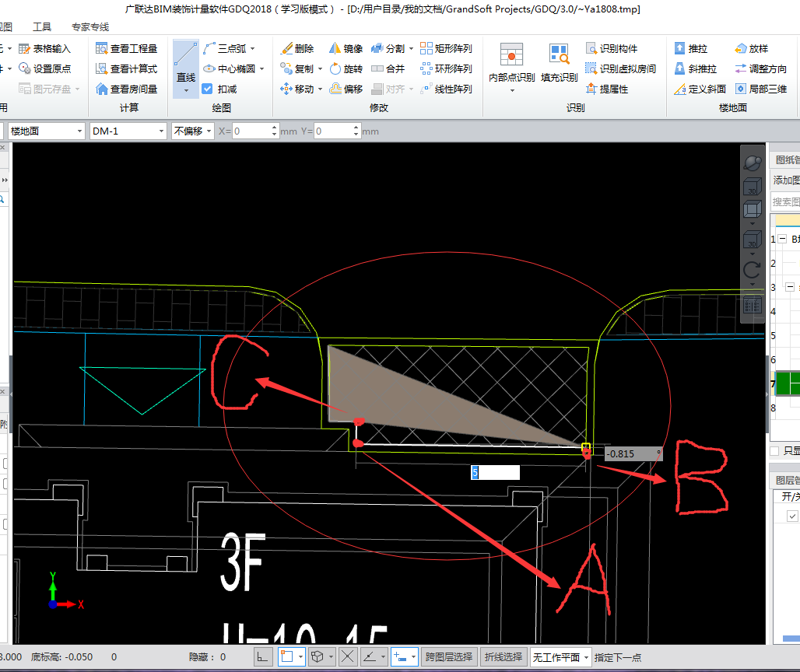The width and height of the screenshot is (800, 672).
Task: Collapse tree row 3 in drawing panel
Action: [x=790, y=286]
